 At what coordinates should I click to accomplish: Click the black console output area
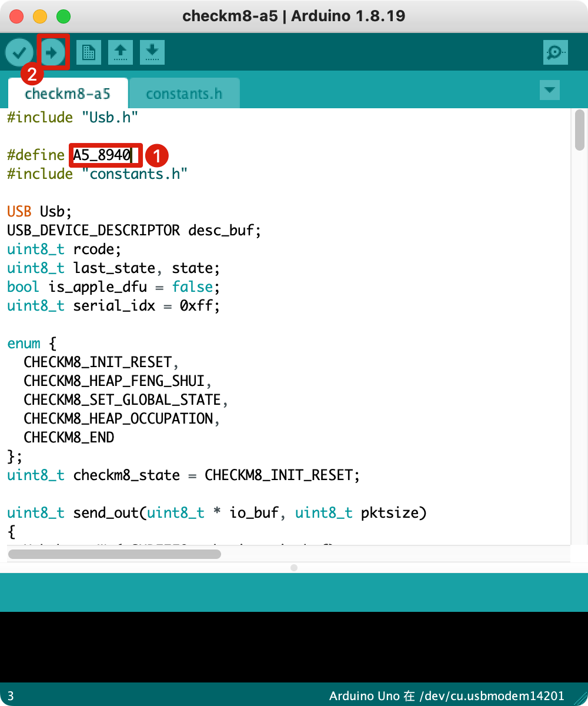click(x=294, y=647)
